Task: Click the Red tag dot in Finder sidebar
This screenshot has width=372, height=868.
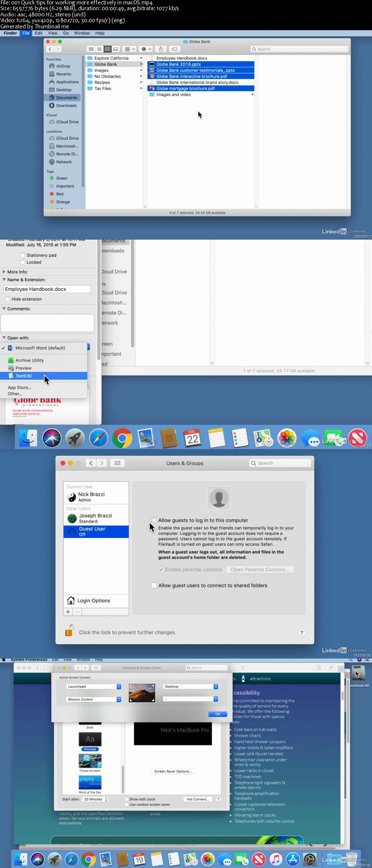Action: (52, 194)
